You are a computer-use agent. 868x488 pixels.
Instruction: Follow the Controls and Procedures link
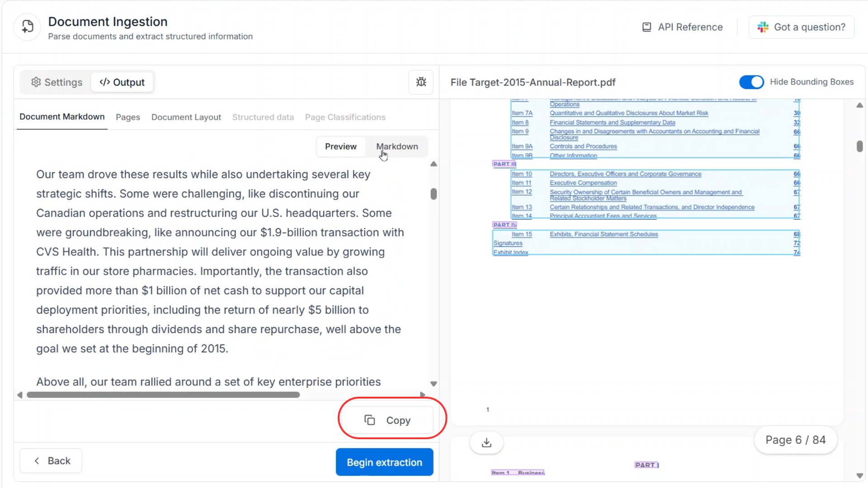[583, 146]
